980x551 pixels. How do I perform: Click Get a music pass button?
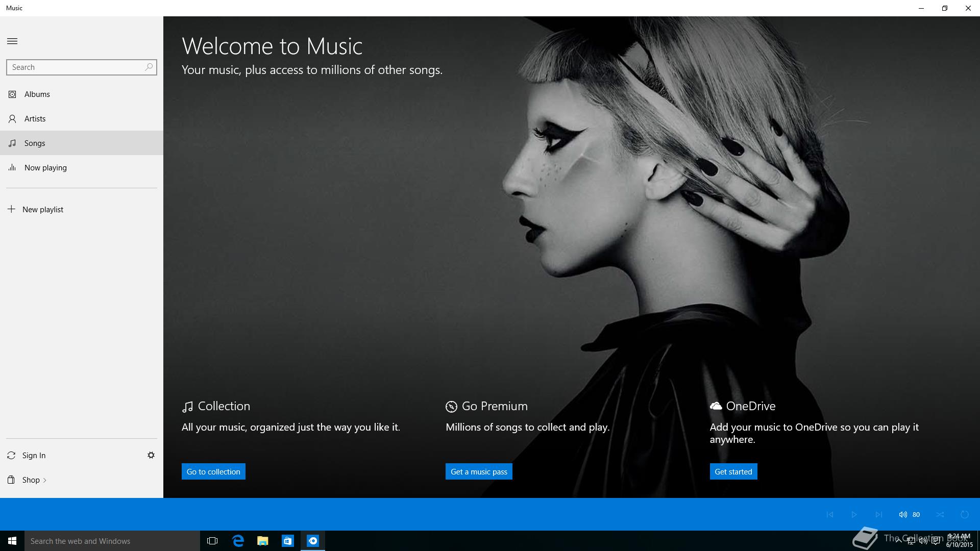[479, 471]
